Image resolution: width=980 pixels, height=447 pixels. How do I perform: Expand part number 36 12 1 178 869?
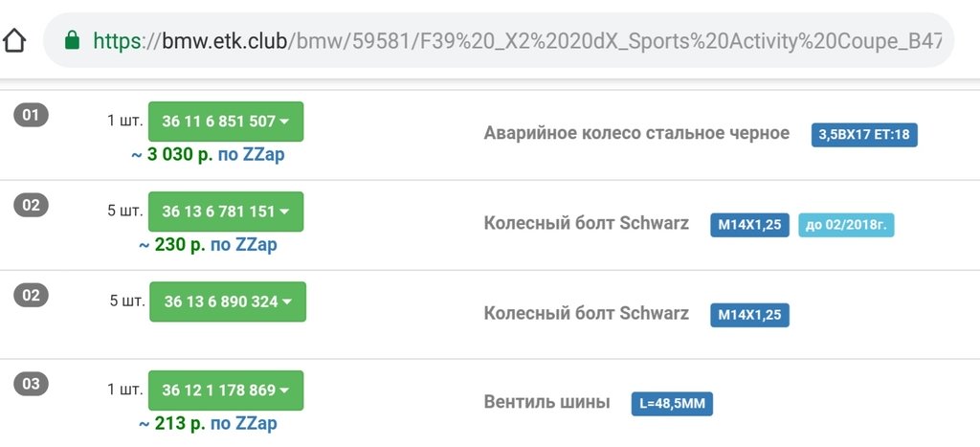coord(226,391)
